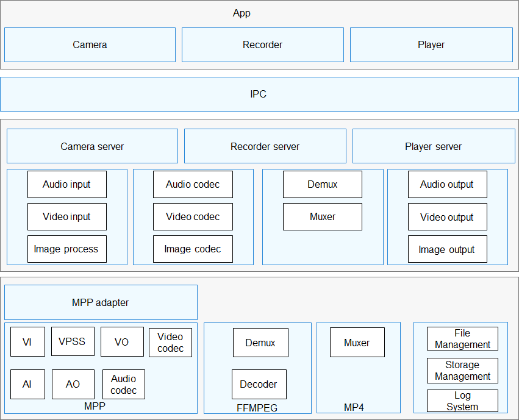This screenshot has width=519, height=420.
Task: Select the Audio input box
Action: (67, 184)
